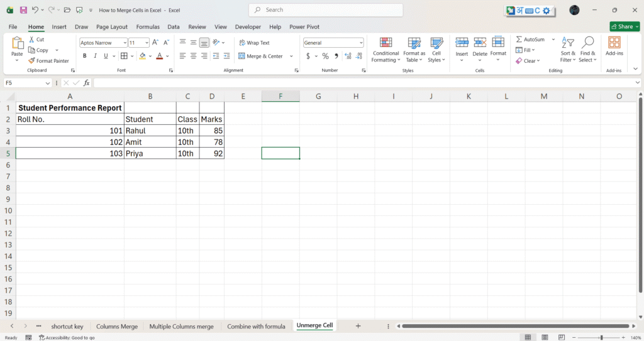
Task: Toggle Bold formatting
Action: (x=85, y=56)
